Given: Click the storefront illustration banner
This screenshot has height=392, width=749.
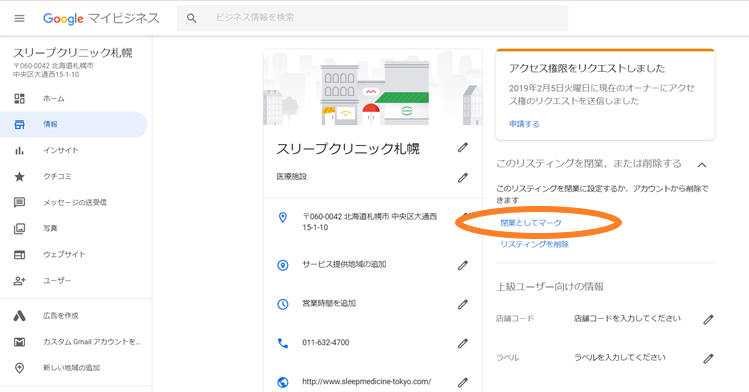Looking at the screenshot, I should (x=373, y=87).
